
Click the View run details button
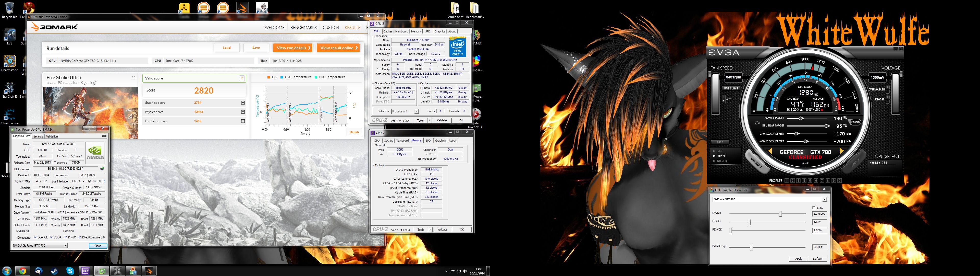point(292,48)
